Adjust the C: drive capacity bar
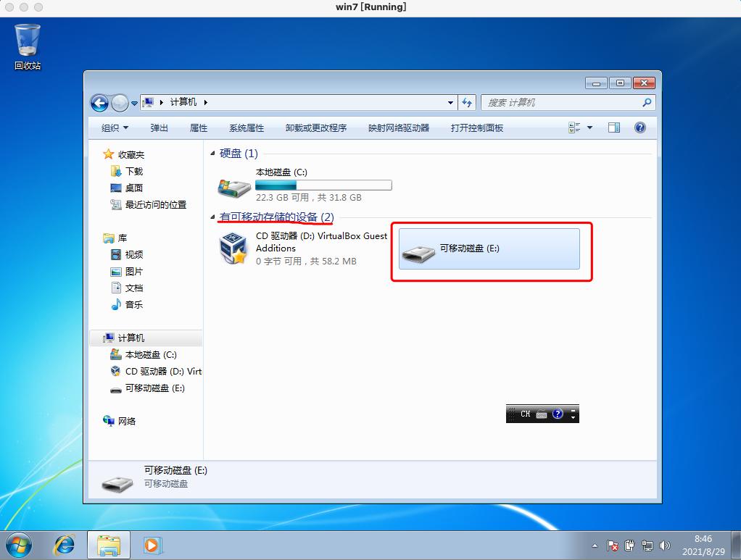The height and width of the screenshot is (560, 741). [x=323, y=185]
